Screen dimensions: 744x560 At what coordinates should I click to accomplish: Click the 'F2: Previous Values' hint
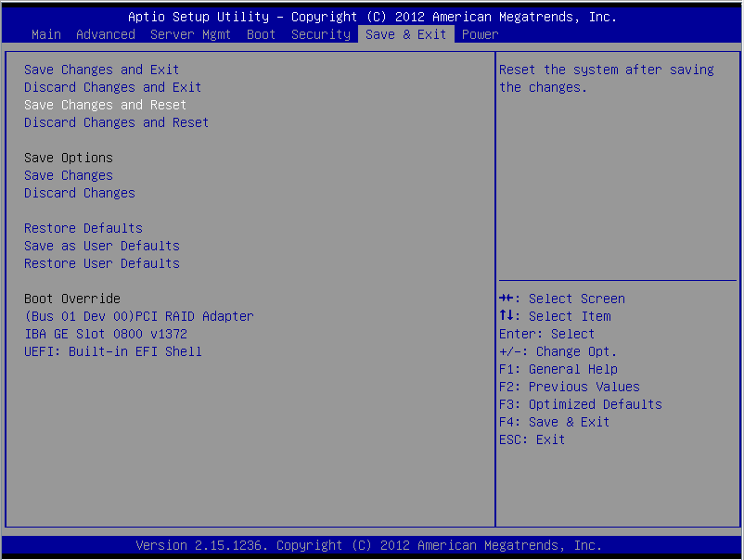point(570,387)
